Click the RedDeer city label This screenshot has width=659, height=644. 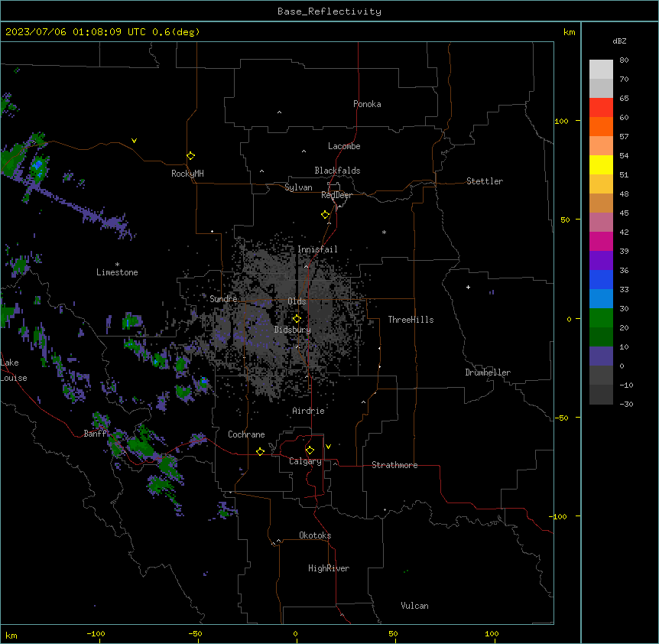[x=337, y=195]
